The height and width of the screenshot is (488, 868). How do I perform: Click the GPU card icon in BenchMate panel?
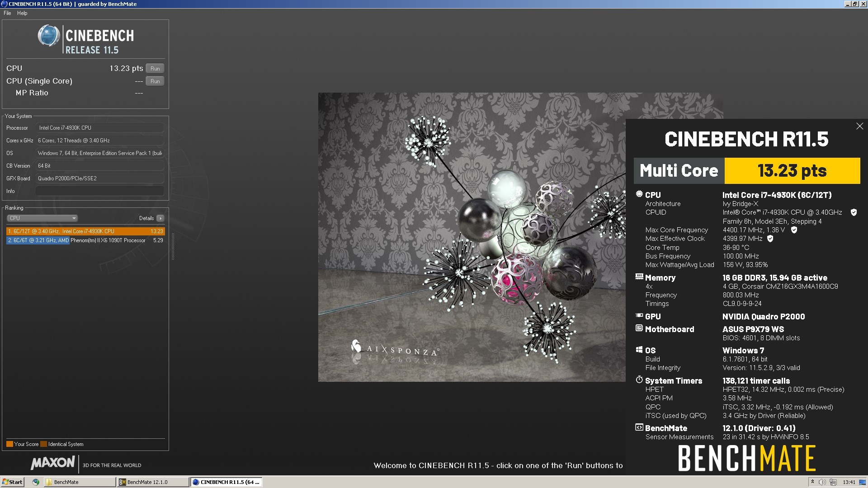pyautogui.click(x=639, y=315)
